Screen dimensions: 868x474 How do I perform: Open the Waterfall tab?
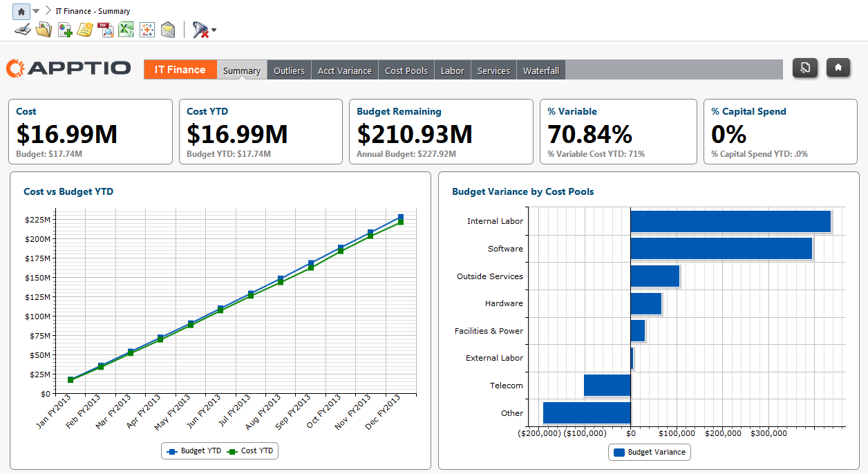540,70
